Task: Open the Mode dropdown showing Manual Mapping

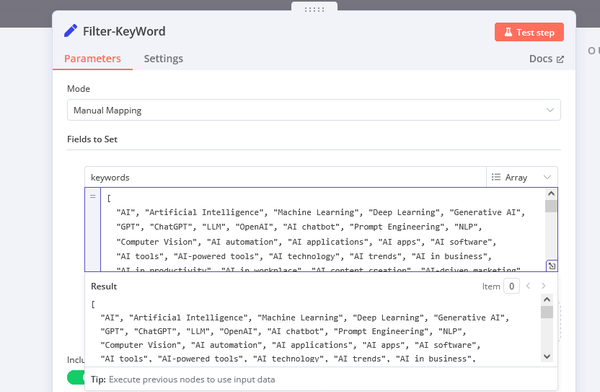Action: pos(314,110)
